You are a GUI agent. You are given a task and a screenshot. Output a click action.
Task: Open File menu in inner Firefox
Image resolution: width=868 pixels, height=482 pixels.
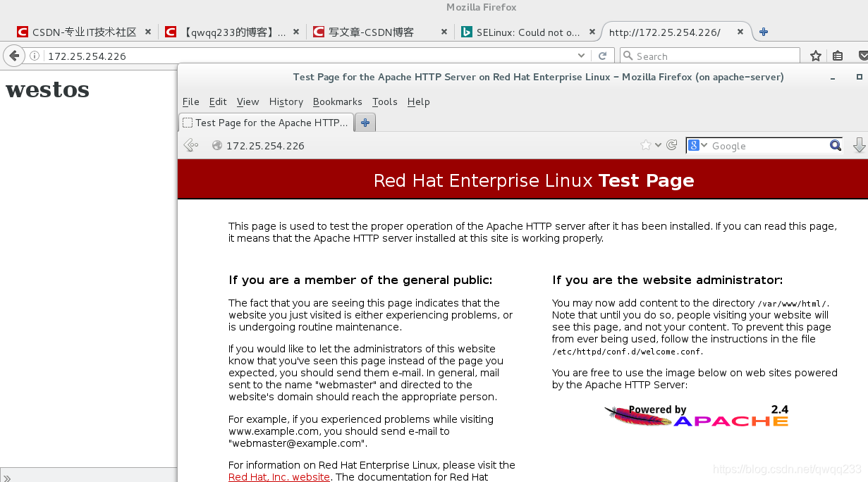coord(190,101)
